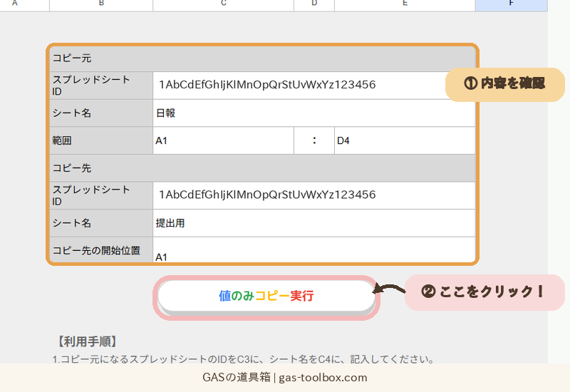The width and height of the screenshot is (570, 392).
Task: Select the range start cell in the 範囲 row
Action: [x=223, y=140]
